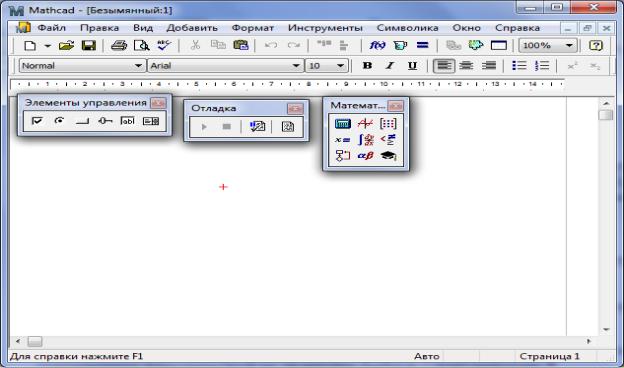This screenshot has height=368, width=624.
Task: Open help with the question mark icon
Action: [595, 45]
